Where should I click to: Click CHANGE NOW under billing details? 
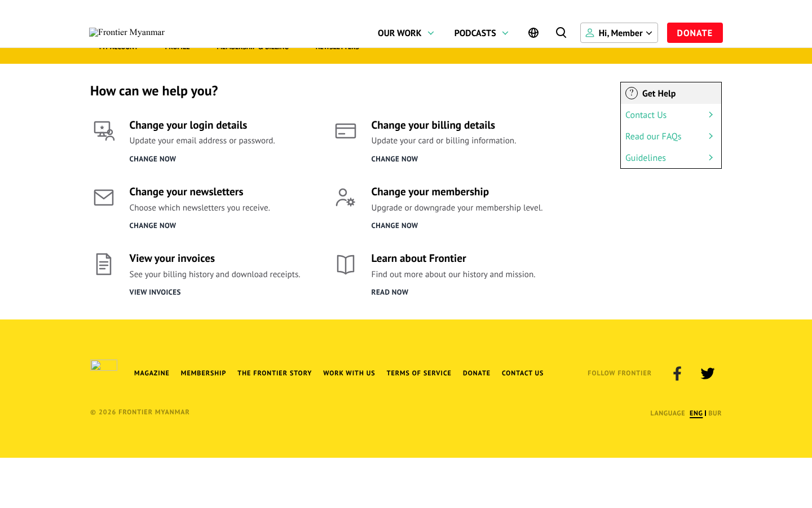coord(395,159)
